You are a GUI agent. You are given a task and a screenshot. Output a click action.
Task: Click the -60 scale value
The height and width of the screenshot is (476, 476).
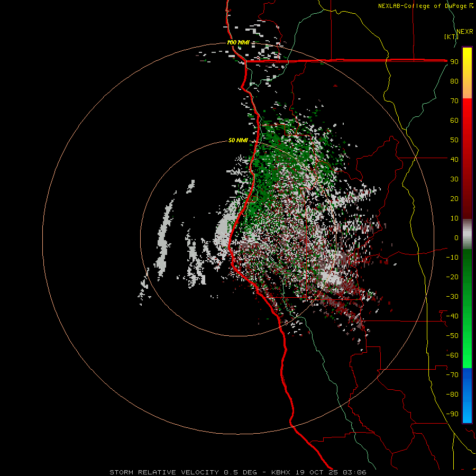[452, 355]
